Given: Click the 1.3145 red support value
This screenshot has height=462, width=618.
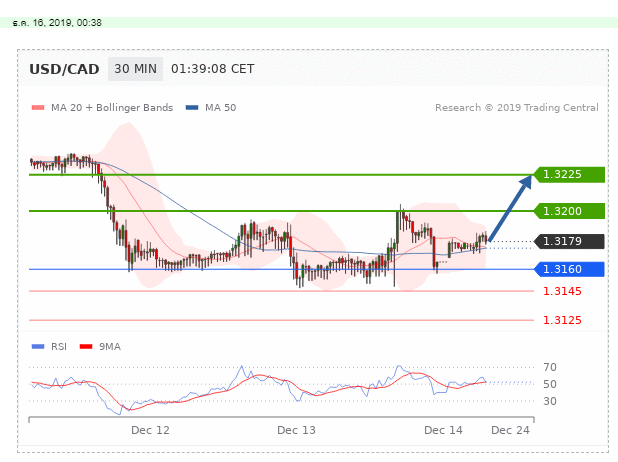Looking at the screenshot, I should 562,291.
